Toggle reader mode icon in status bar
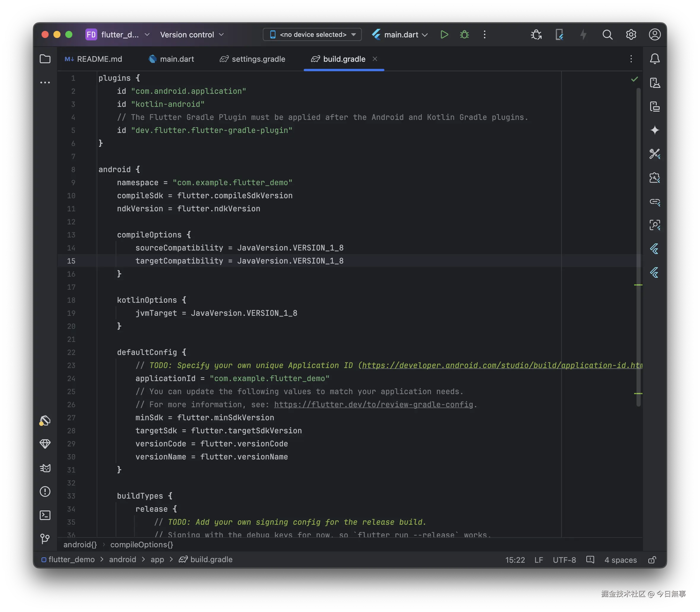The height and width of the screenshot is (612, 700). click(590, 559)
